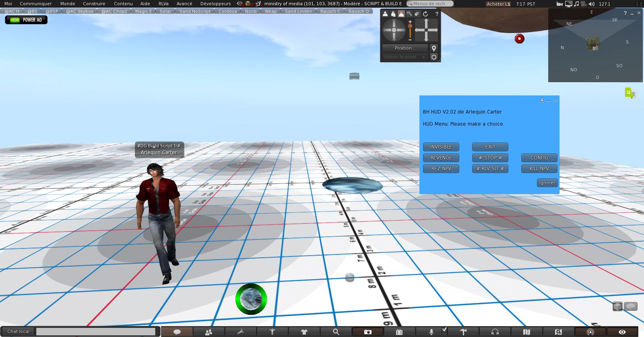Click the KILL NPV button

[x=539, y=169]
